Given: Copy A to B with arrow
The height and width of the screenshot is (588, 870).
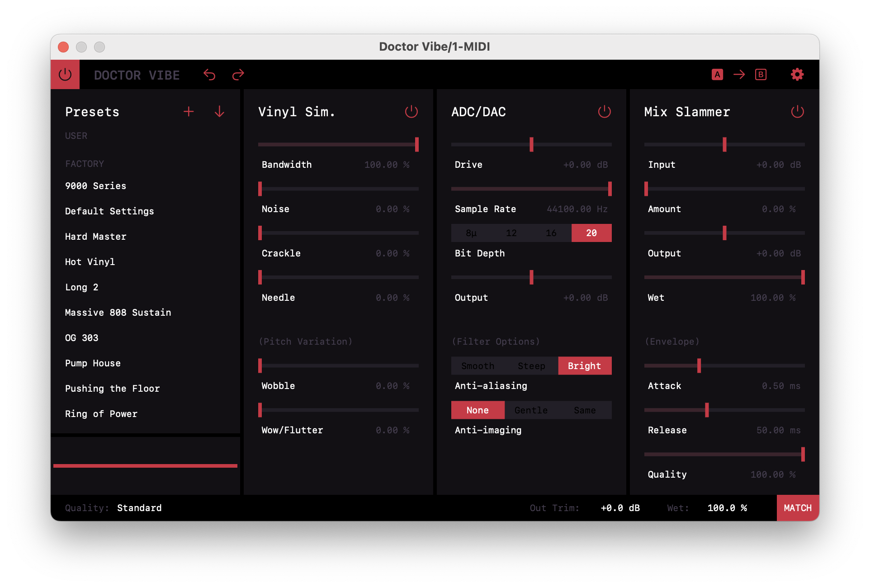Looking at the screenshot, I should click(739, 75).
